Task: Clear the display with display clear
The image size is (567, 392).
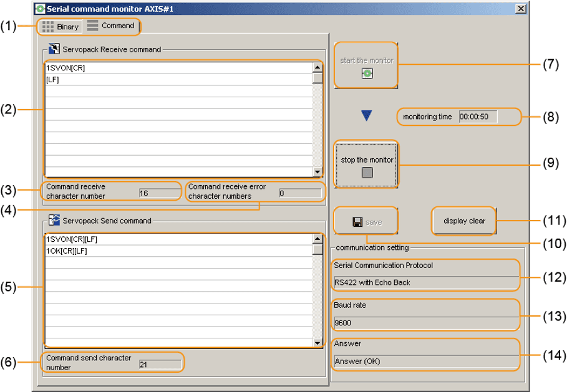Action: click(464, 221)
